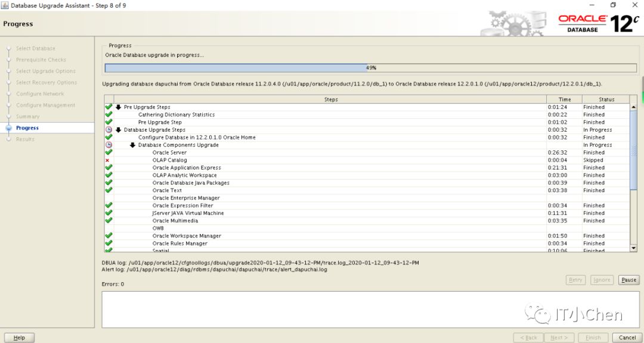The image size is (644, 343).
Task: Click the green check beside Oracle Text
Action: pyautogui.click(x=109, y=190)
